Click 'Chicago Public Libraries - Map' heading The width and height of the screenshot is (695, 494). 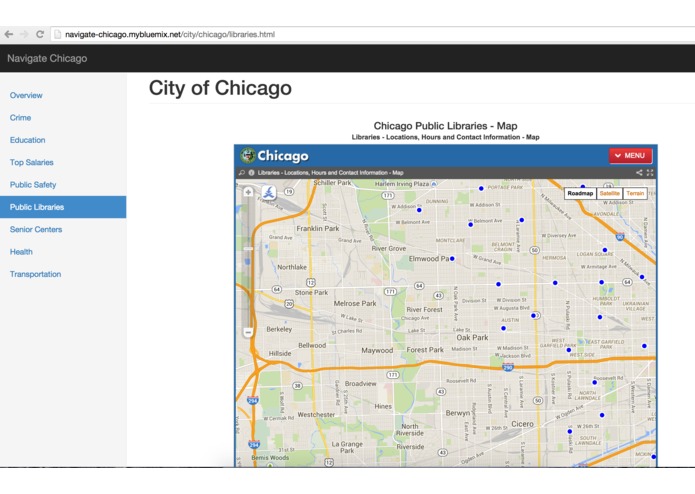tap(445, 126)
